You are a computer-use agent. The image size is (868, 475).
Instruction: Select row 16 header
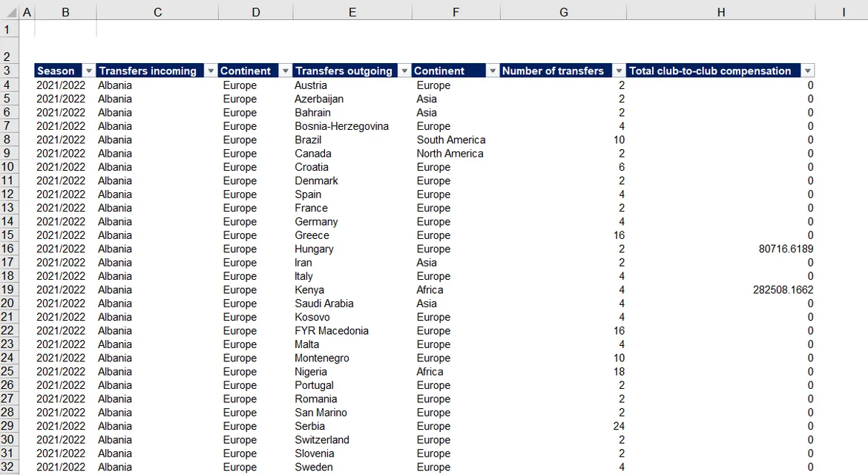8,249
